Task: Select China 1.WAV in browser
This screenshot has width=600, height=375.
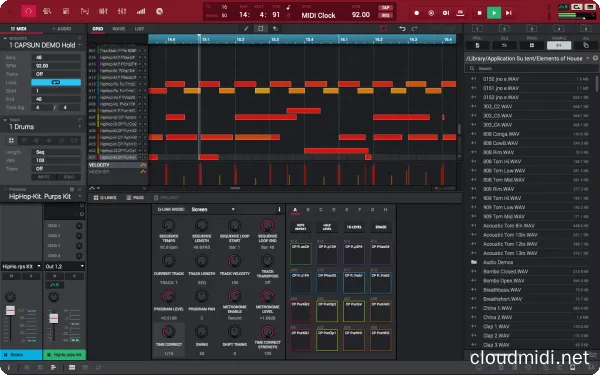Action: 531,308
